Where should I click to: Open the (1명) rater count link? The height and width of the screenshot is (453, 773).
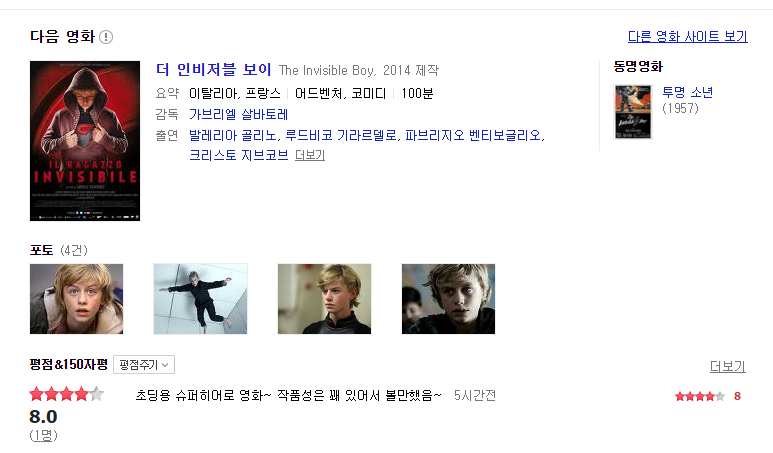point(43,435)
